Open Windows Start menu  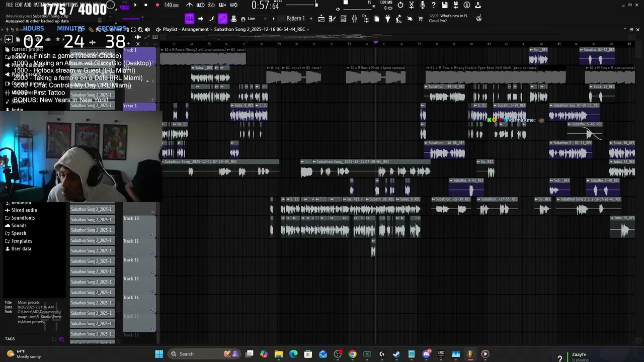tap(159, 354)
